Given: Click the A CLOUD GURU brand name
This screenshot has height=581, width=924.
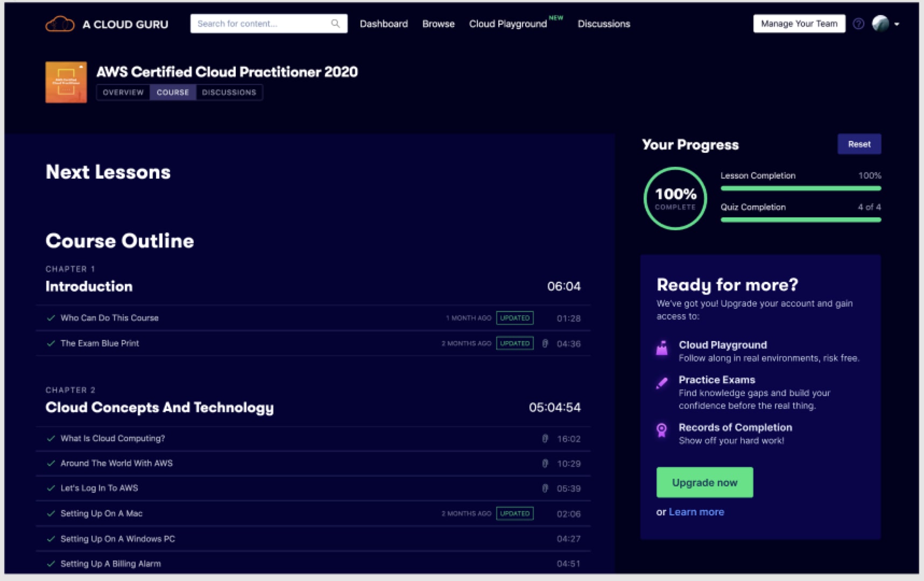Looking at the screenshot, I should click(x=125, y=24).
